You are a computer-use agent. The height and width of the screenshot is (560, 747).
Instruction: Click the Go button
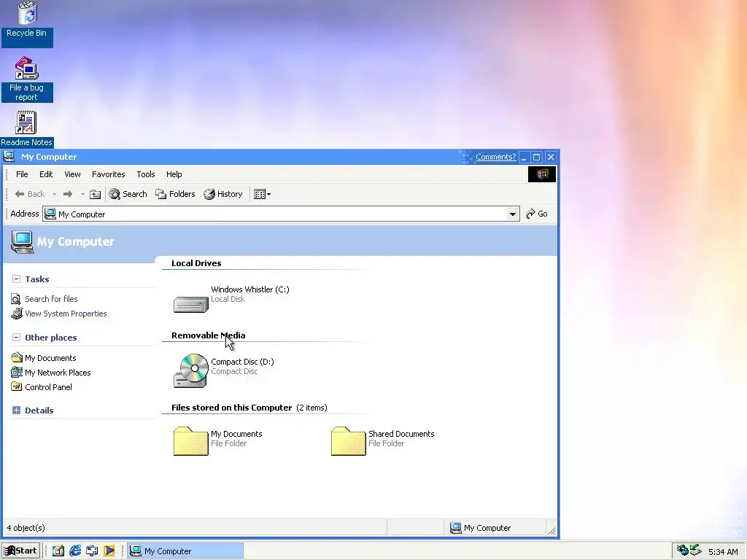(x=537, y=214)
